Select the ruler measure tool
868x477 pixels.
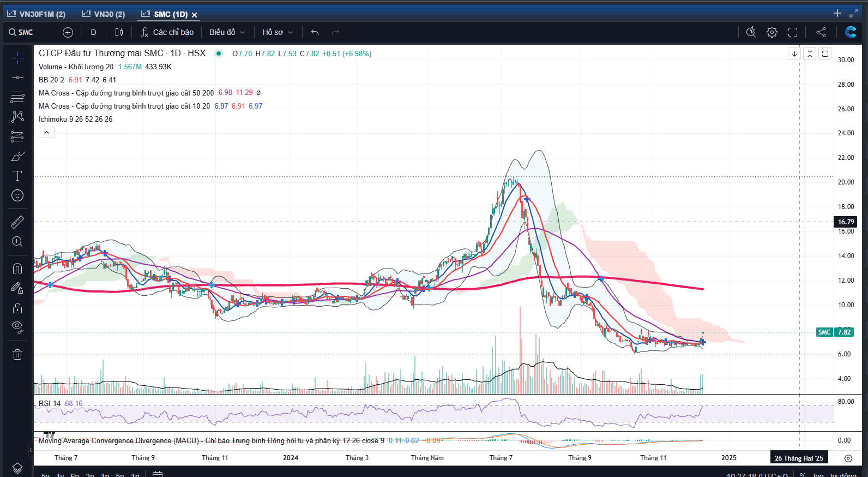[17, 222]
